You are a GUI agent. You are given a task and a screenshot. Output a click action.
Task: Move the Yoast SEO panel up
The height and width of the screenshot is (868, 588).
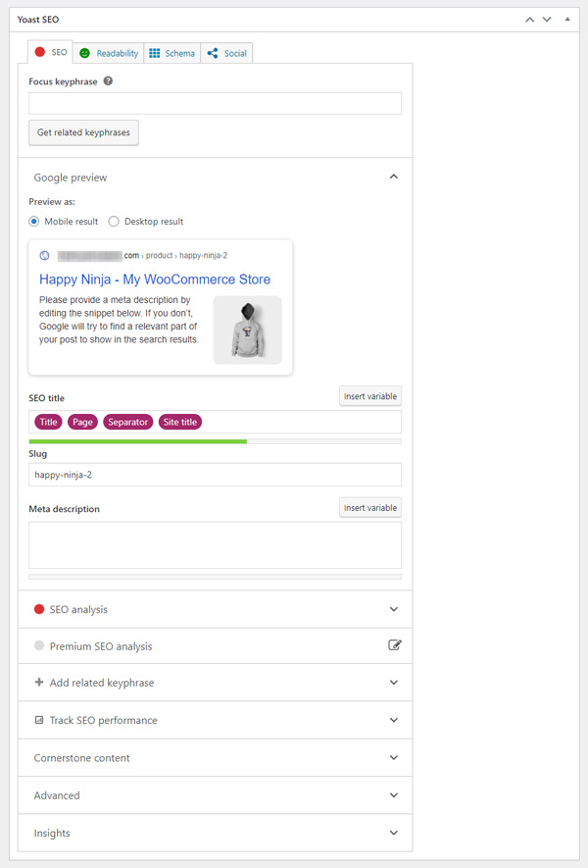[530, 19]
